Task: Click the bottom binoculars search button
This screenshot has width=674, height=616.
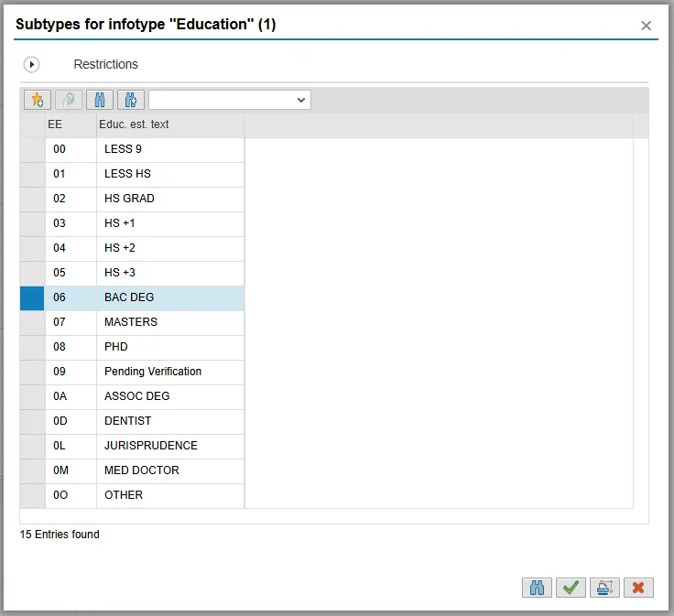Action: click(538, 588)
